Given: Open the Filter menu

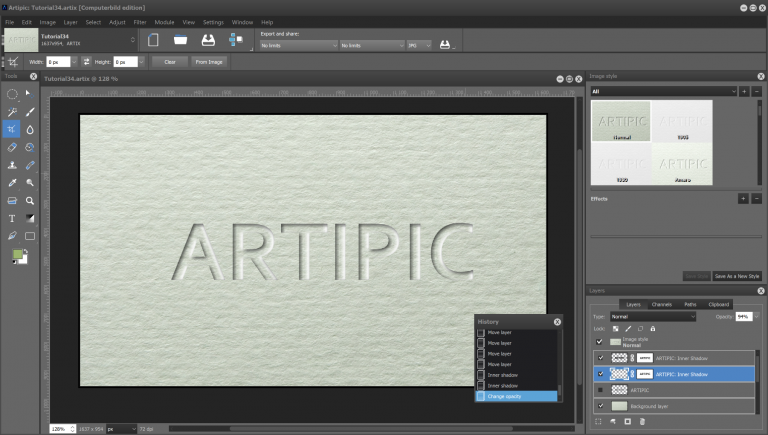Looking at the screenshot, I should point(139,21).
